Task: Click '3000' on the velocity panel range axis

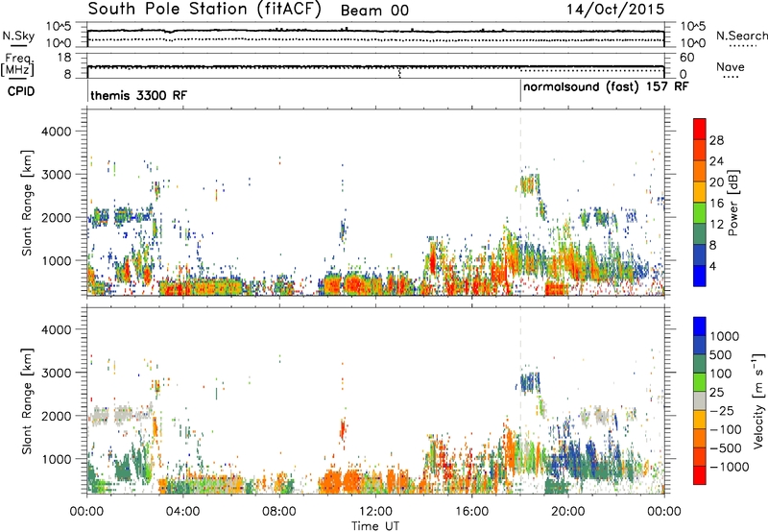Action: click(57, 373)
